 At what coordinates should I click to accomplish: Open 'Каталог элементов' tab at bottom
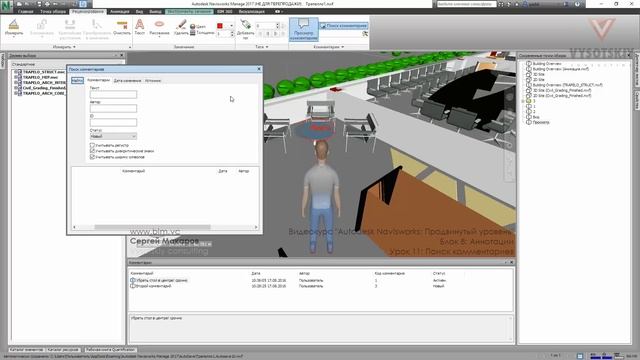coord(26,350)
